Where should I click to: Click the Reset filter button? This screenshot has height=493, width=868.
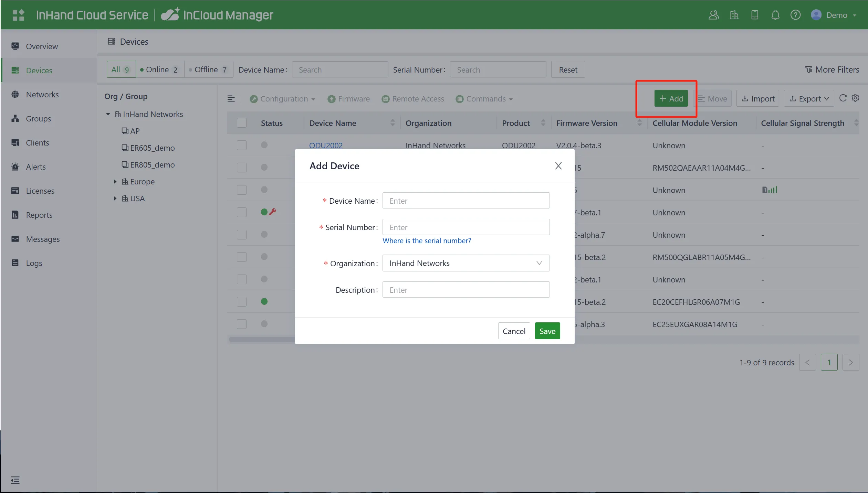(568, 69)
